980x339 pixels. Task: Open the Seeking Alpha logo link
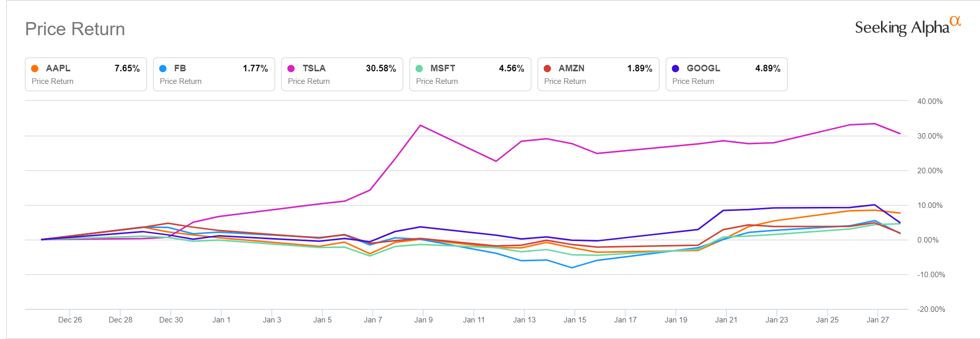907,27
